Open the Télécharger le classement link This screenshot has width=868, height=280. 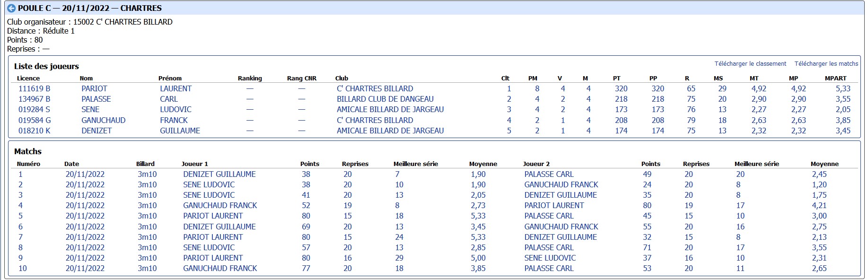pos(750,63)
